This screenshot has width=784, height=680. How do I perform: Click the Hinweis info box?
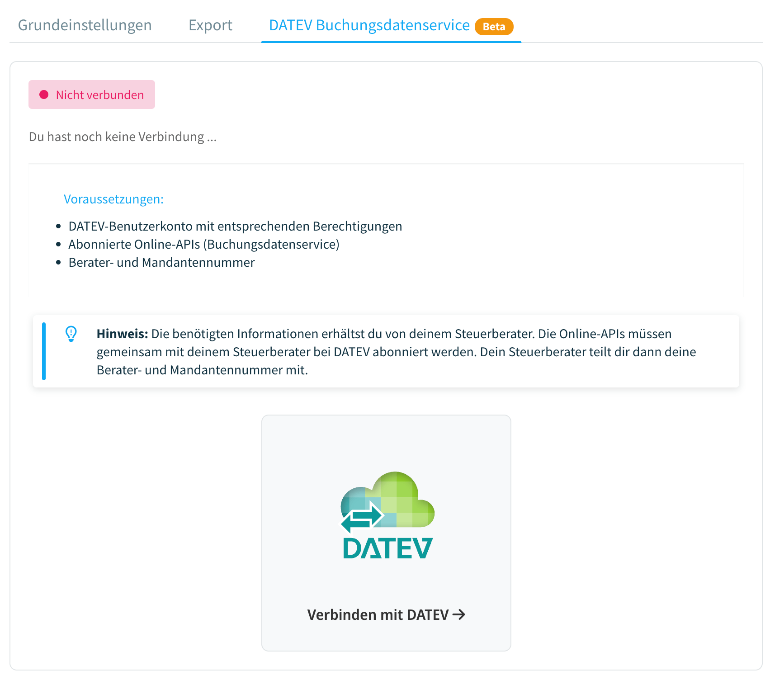point(389,351)
